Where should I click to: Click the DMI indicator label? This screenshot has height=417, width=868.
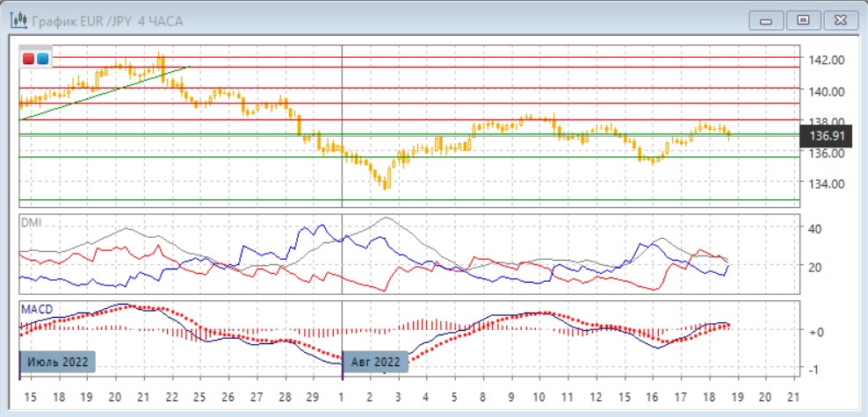(x=31, y=222)
